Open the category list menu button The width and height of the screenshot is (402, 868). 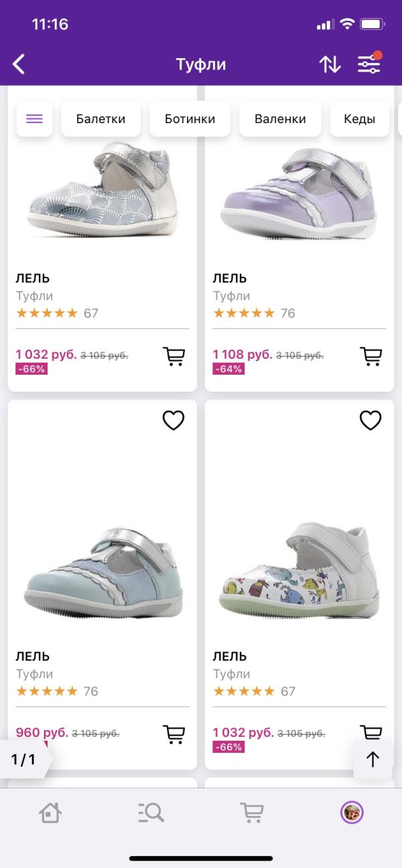[34, 119]
